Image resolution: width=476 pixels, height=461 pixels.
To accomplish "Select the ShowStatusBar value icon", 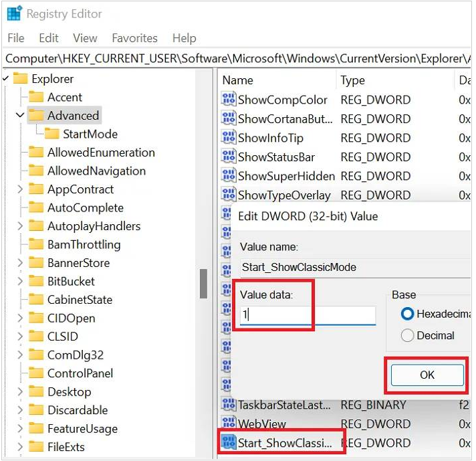I will (x=229, y=157).
